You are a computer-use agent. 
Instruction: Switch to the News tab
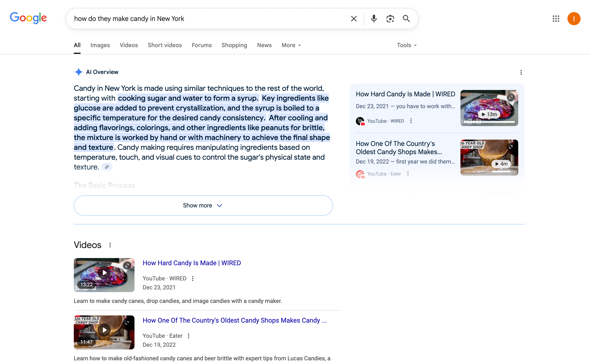[264, 45]
